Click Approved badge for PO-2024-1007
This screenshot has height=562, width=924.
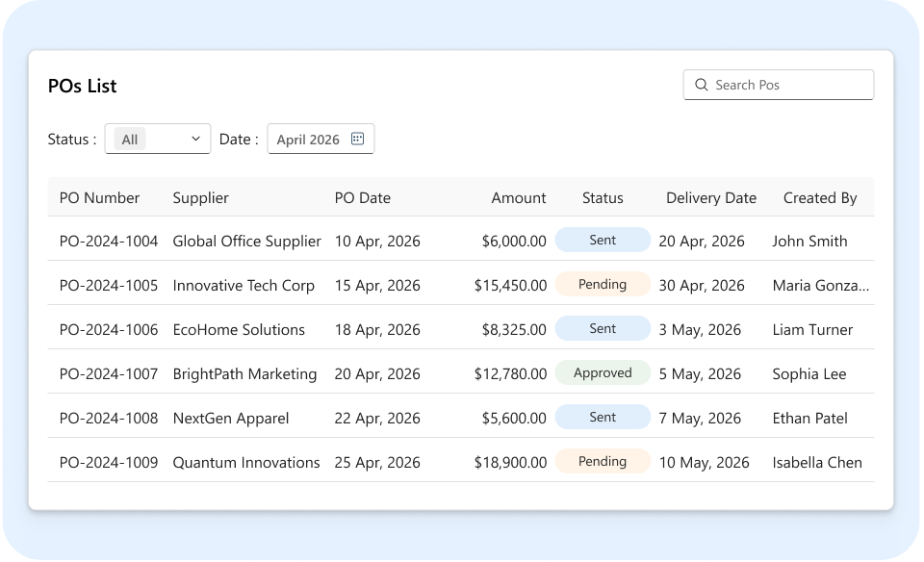[603, 372]
